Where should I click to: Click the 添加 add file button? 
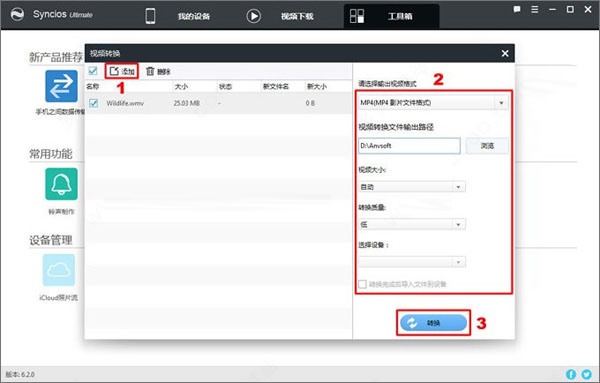point(122,71)
